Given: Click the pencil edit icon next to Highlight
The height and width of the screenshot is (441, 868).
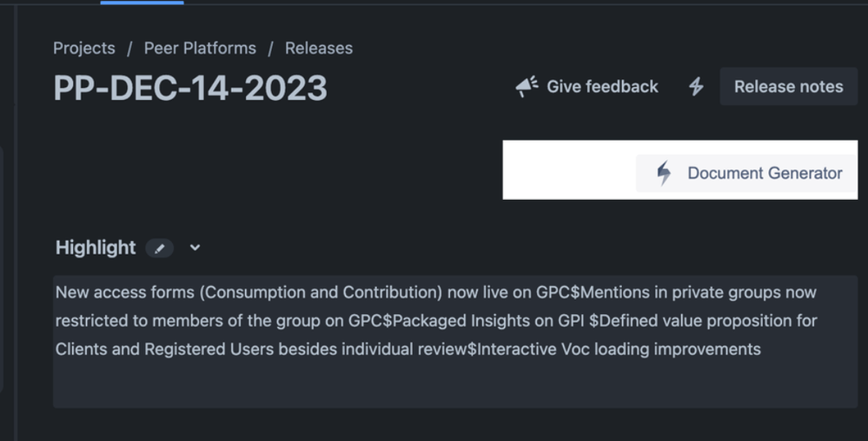Looking at the screenshot, I should [159, 248].
